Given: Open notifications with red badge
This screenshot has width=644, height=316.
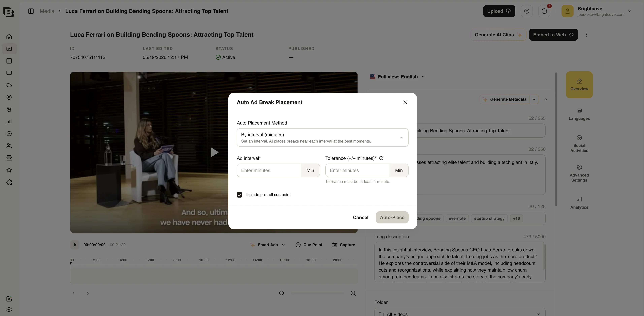Looking at the screenshot, I should (x=544, y=11).
